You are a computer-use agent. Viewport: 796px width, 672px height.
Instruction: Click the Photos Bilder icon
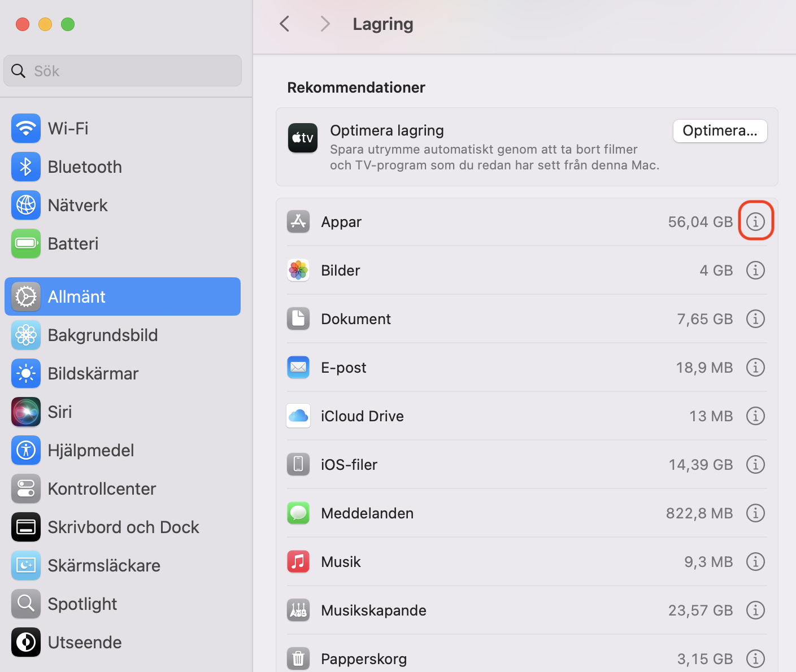[298, 270]
